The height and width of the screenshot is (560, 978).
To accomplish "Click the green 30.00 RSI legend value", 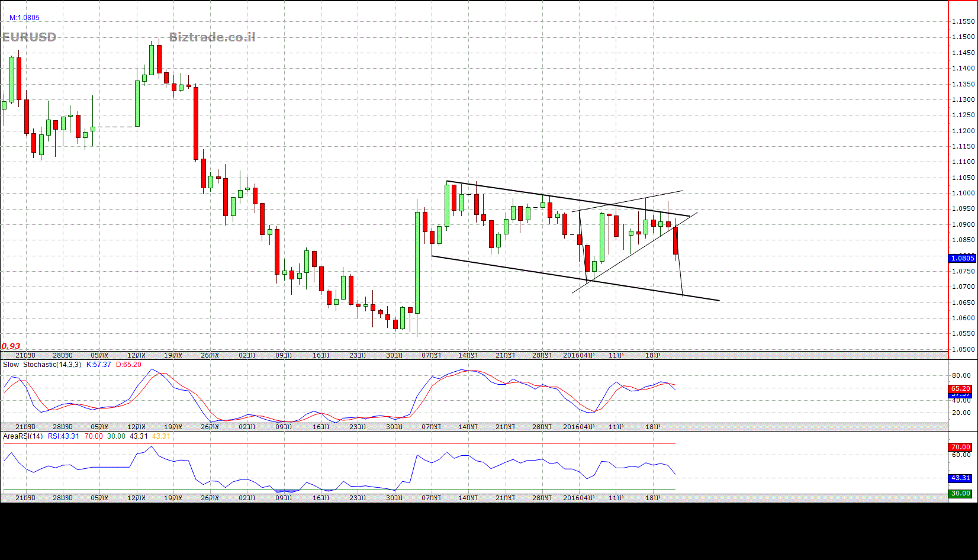I will pos(116,436).
